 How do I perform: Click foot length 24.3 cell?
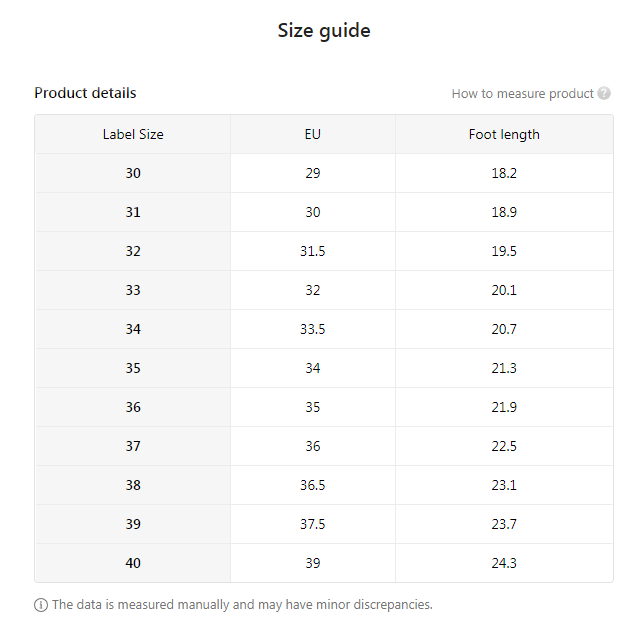pos(504,563)
